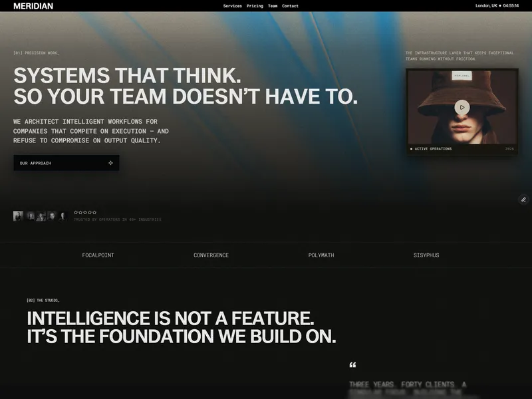Click the London, UK clock in the header

pyautogui.click(x=497, y=6)
